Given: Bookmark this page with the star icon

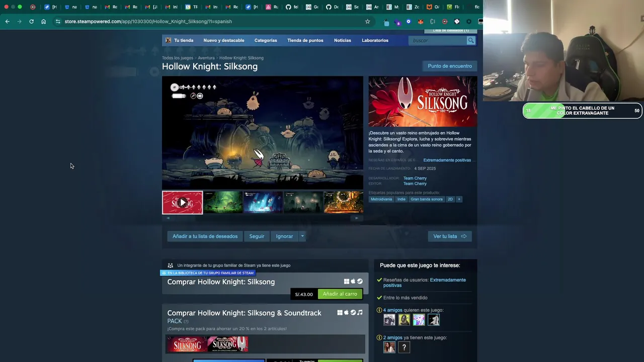Looking at the screenshot, I should [367, 22].
